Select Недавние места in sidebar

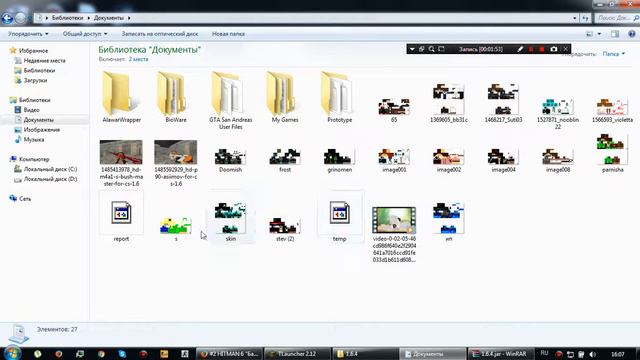click(x=44, y=60)
